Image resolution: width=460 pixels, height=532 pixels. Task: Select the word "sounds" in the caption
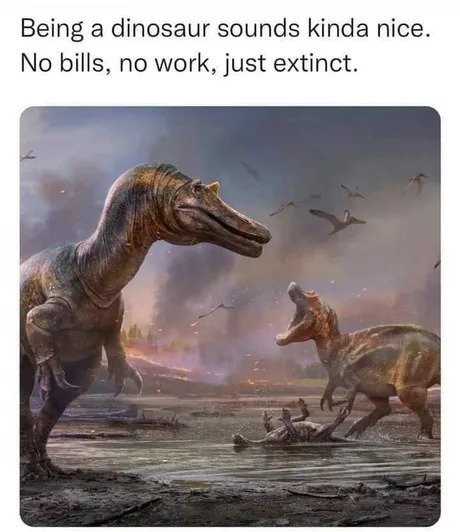pyautogui.click(x=258, y=29)
